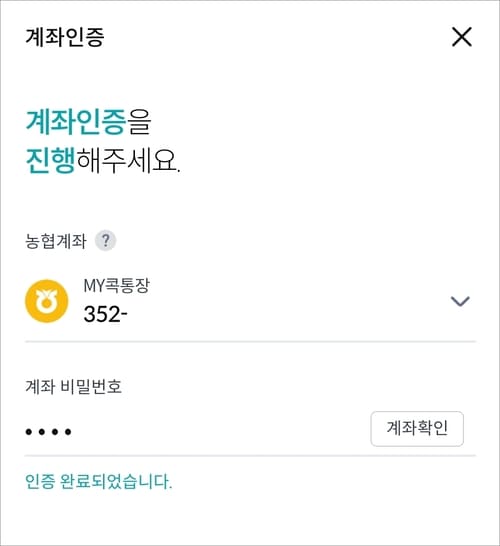Click the teal 계좌인증 heading text

[76, 122]
